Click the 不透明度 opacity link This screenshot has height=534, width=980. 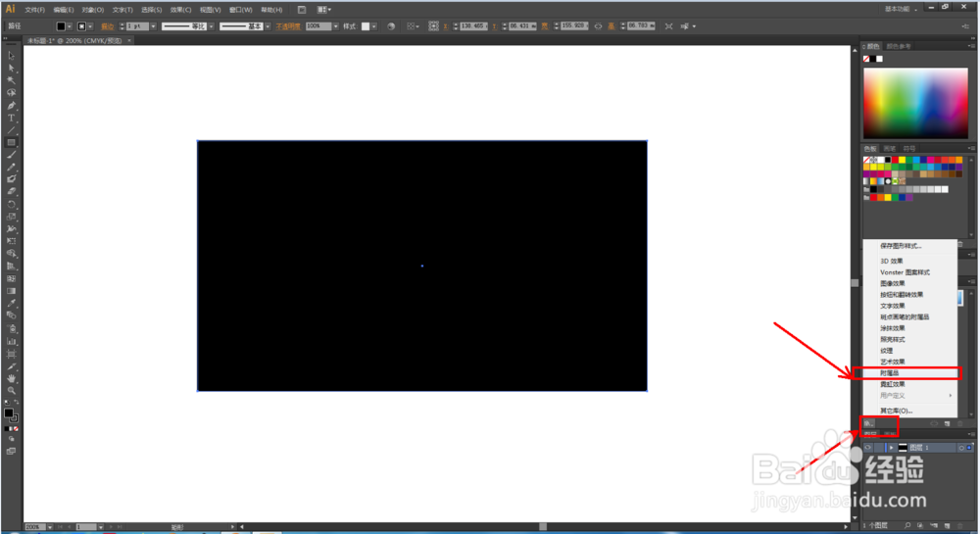(287, 26)
